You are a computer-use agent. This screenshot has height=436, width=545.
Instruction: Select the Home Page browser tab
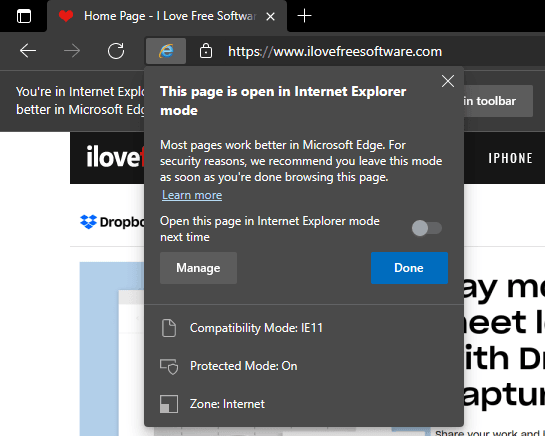click(167, 16)
